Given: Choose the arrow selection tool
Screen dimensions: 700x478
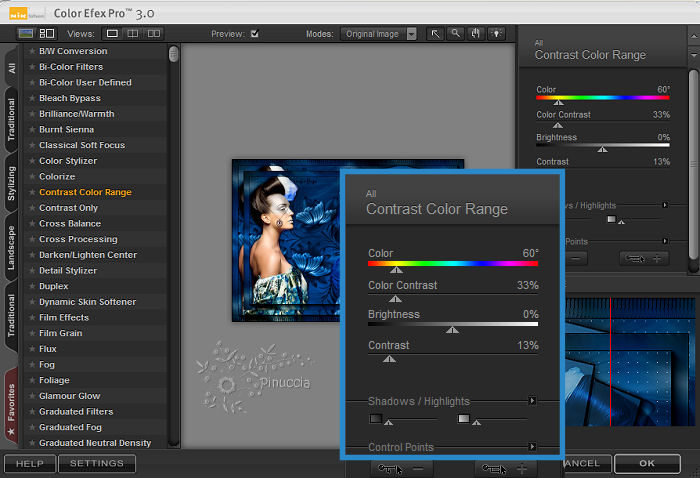Looking at the screenshot, I should [435, 33].
